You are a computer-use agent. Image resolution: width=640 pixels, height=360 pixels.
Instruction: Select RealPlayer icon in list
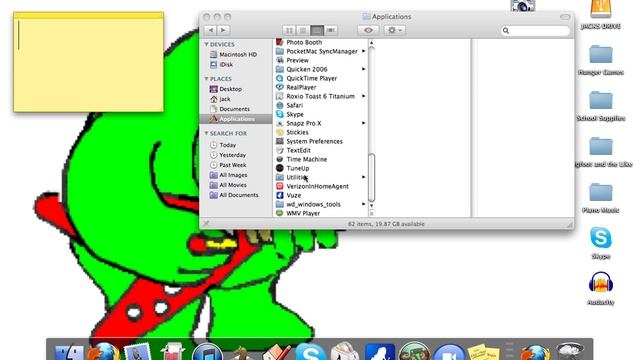click(x=280, y=87)
